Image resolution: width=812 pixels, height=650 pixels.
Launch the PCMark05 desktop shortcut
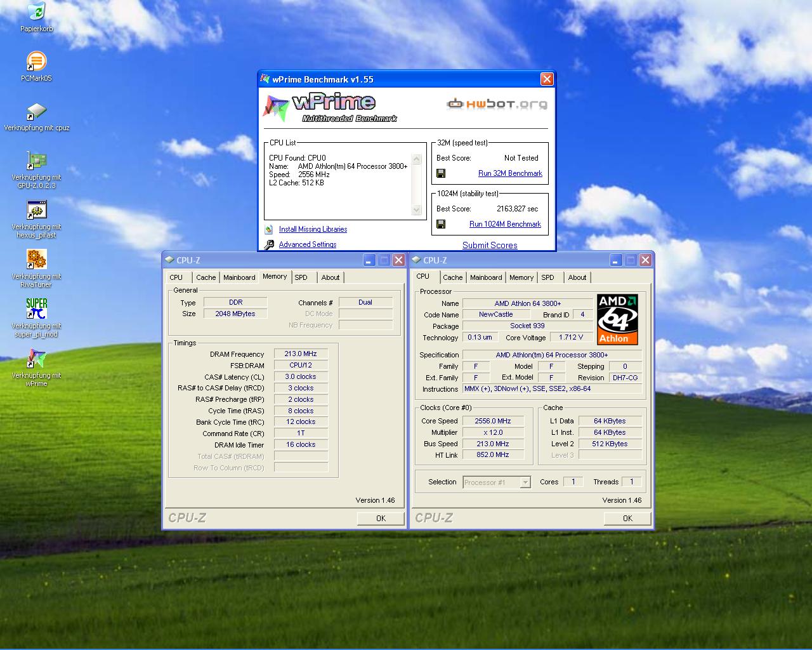tap(37, 62)
